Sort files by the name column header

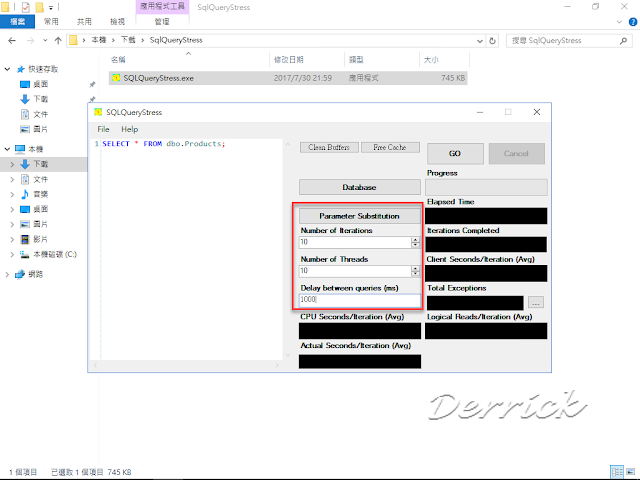tap(118, 60)
